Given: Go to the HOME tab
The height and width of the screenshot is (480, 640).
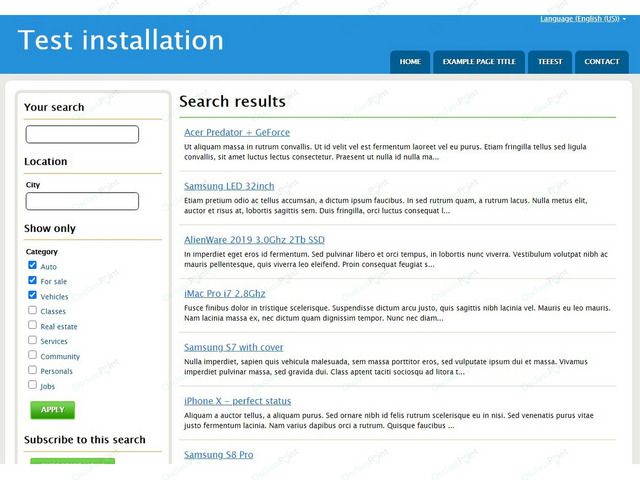Looking at the screenshot, I should coord(410,62).
